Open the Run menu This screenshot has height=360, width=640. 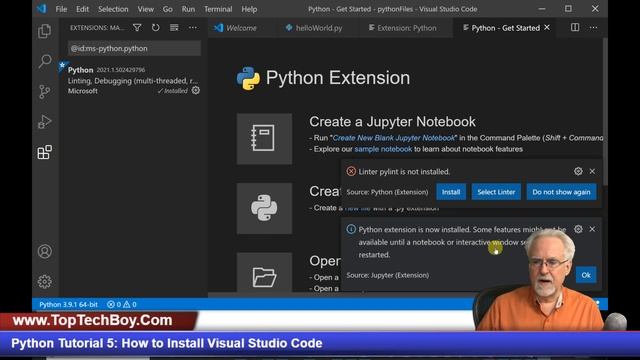[188, 9]
